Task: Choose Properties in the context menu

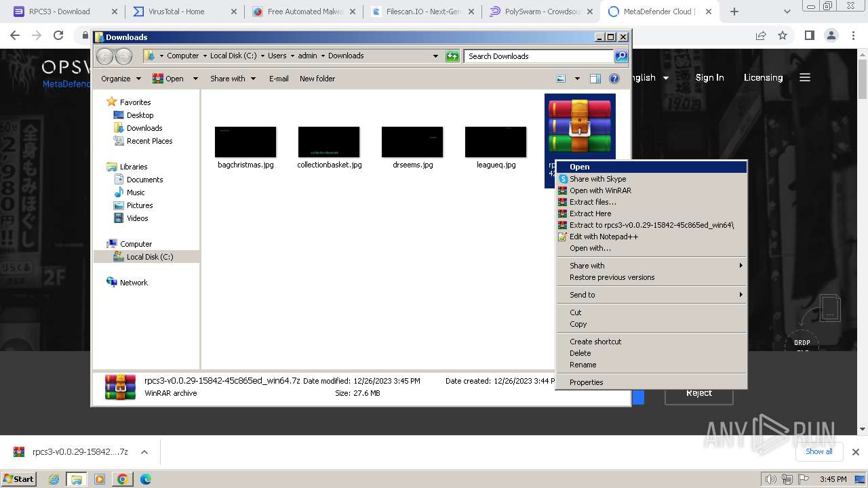Action: 651,382
